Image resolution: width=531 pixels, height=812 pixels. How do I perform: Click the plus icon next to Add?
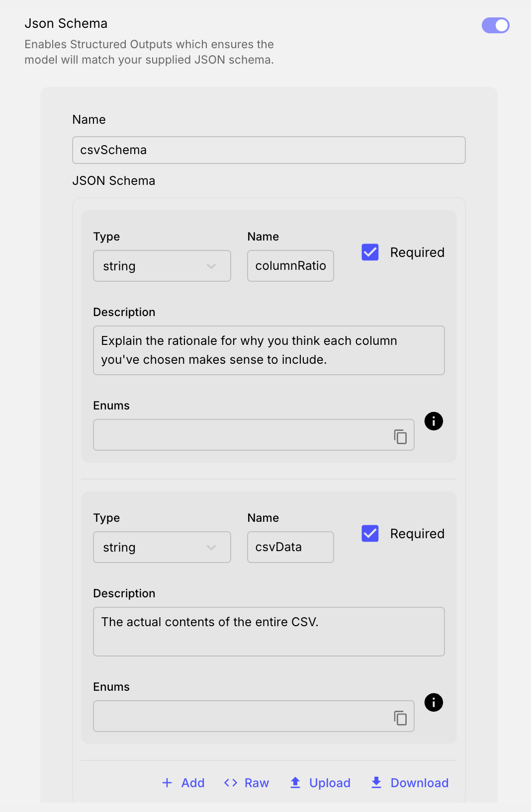coord(167,783)
